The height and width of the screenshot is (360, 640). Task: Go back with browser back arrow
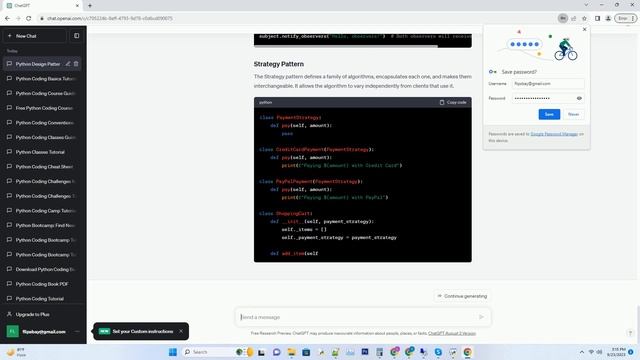(x=7, y=18)
